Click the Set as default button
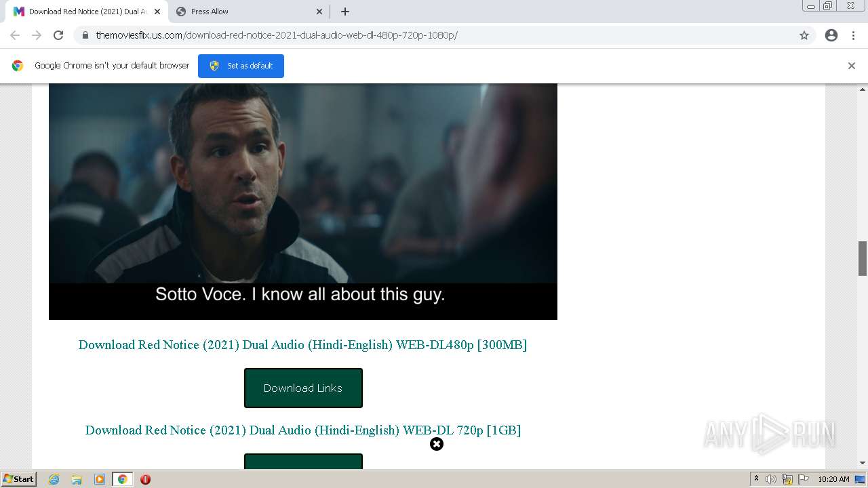 tap(241, 66)
